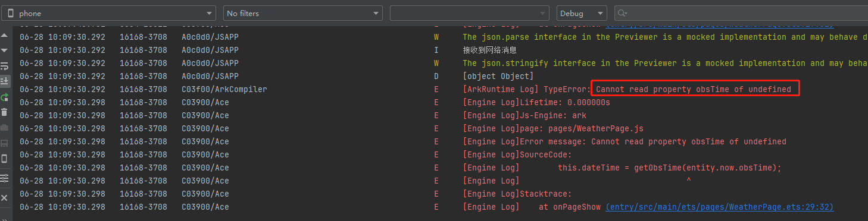Click the 'Stacktrace:' log line
This screenshot has height=221, width=868.
pos(517,194)
